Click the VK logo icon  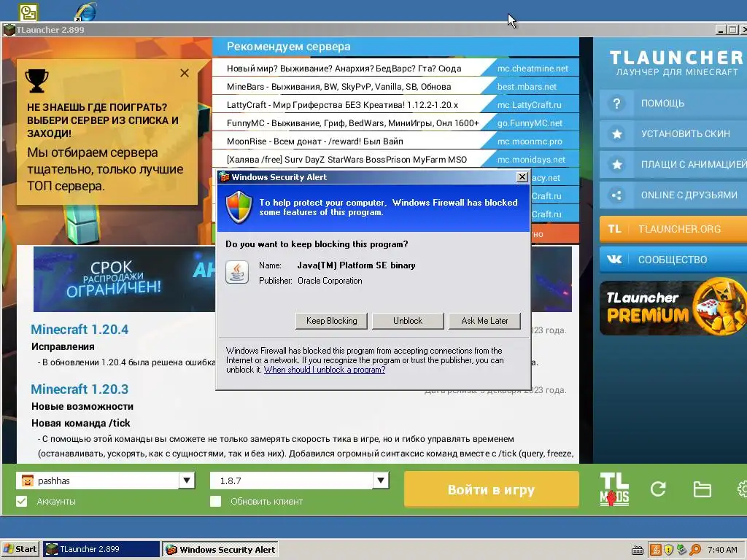pos(614,260)
